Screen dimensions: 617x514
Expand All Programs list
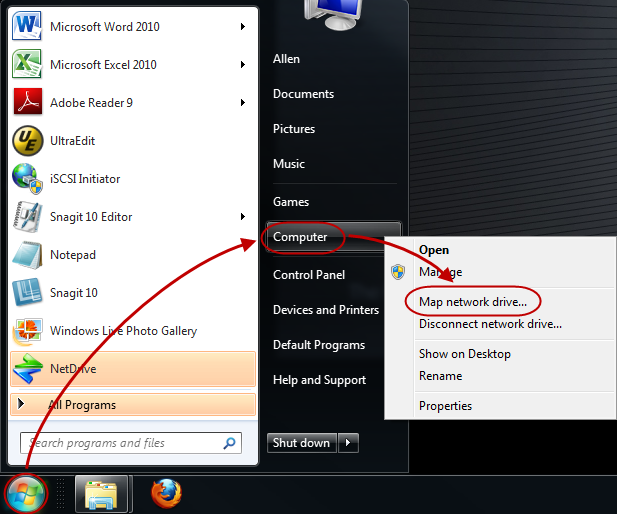point(133,405)
